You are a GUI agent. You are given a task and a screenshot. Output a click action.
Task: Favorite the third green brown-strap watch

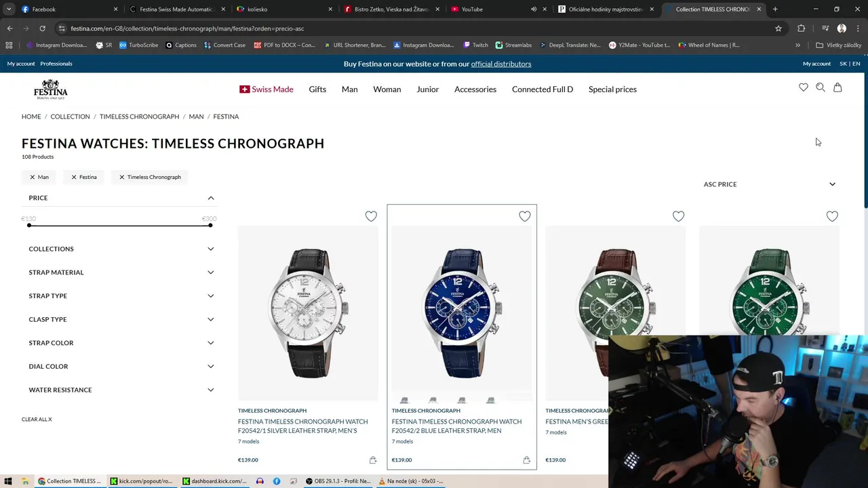679,216
